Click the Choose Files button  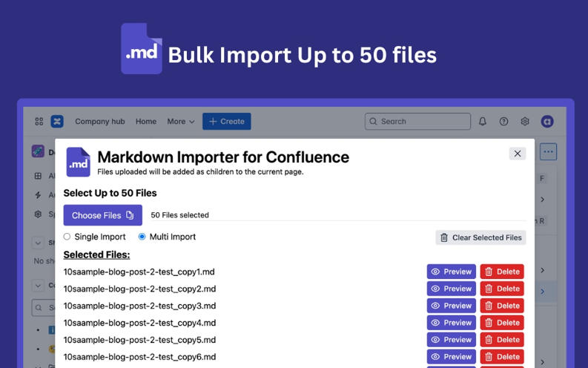click(103, 215)
